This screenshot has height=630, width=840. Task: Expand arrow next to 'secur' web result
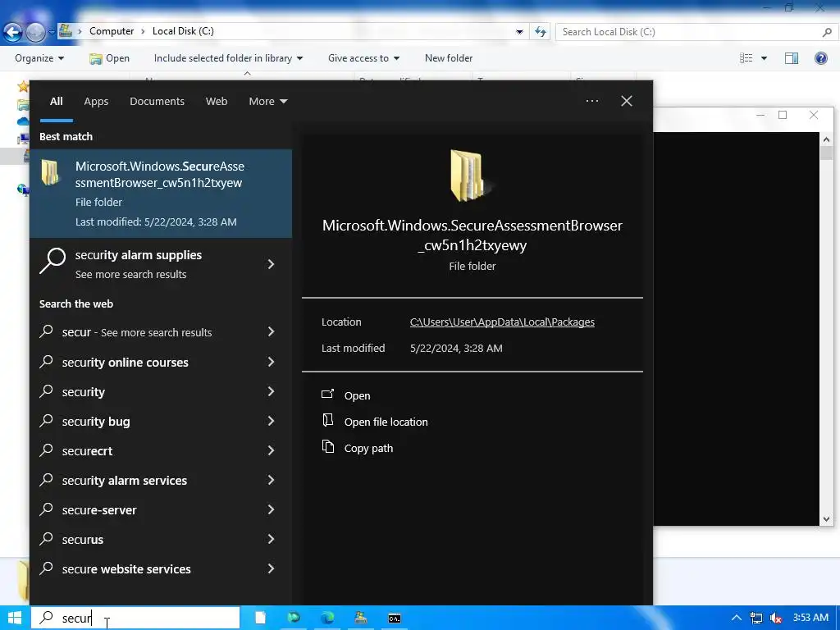point(271,332)
